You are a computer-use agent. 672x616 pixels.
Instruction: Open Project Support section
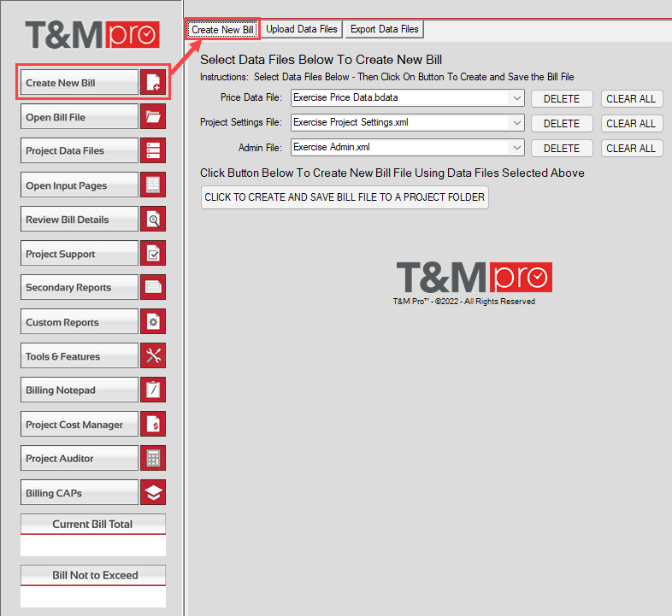(x=80, y=253)
